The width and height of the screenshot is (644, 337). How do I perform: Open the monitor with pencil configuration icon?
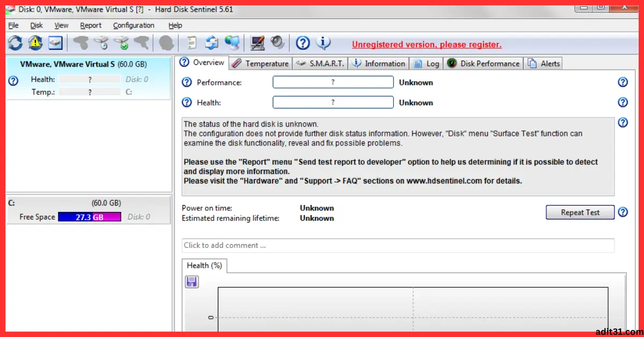pyautogui.click(x=258, y=42)
